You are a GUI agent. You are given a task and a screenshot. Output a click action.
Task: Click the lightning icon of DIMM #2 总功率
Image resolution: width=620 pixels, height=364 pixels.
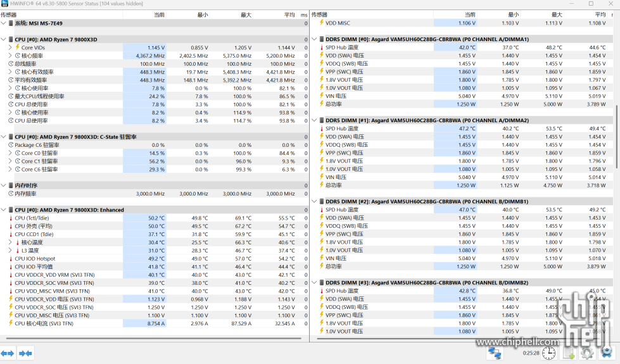[322, 267]
